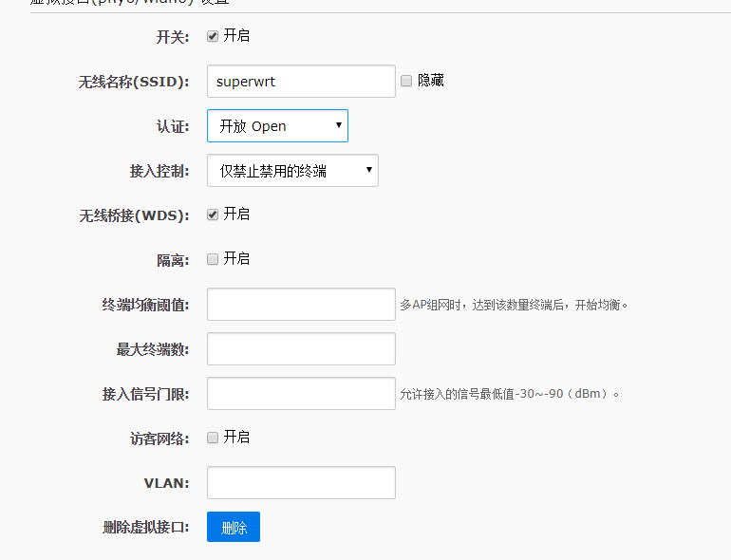The width and height of the screenshot is (731, 560).
Task: Select the 接入信号门限 input field
Action: (x=301, y=393)
